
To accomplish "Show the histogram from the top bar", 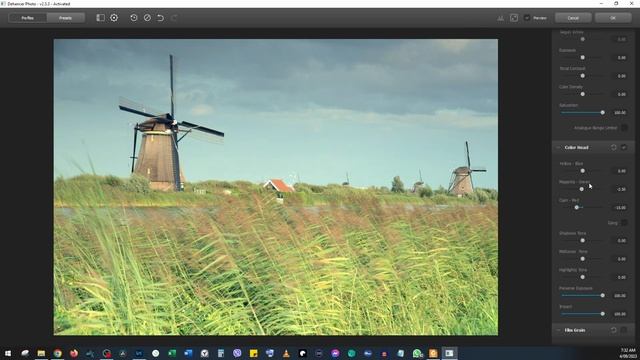I will [x=500, y=18].
